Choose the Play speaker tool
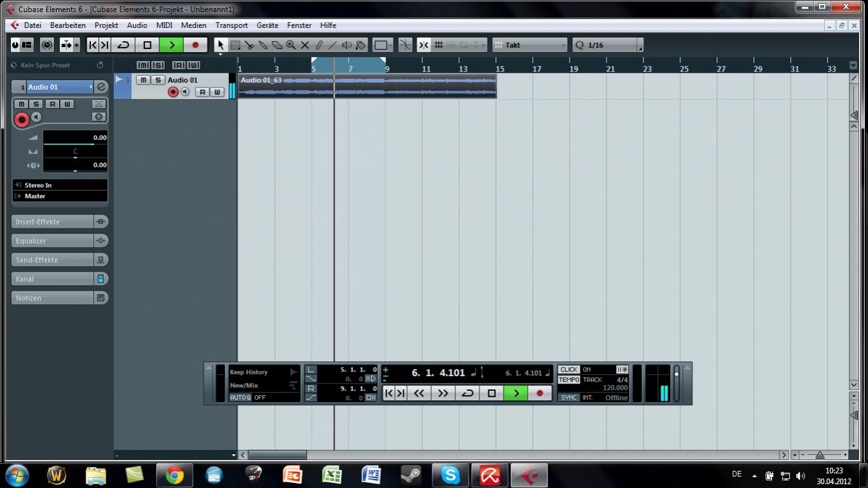Image resolution: width=868 pixels, height=488 pixels. 347,45
